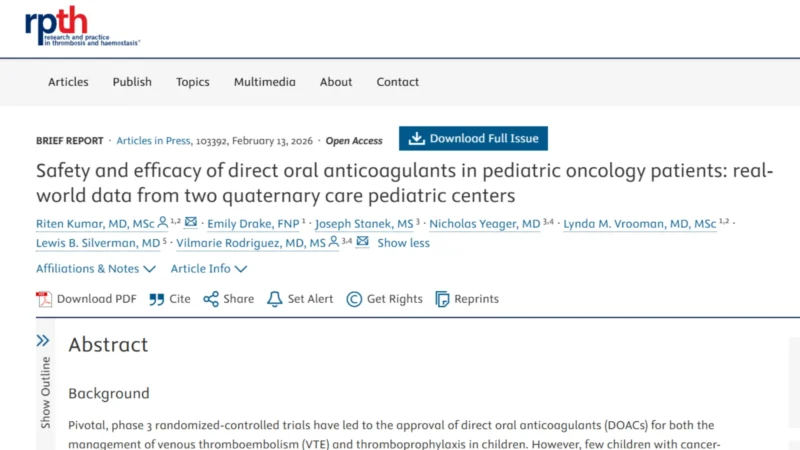Open author Riten Kumar, MD, MSc
800x450 pixels.
click(95, 223)
